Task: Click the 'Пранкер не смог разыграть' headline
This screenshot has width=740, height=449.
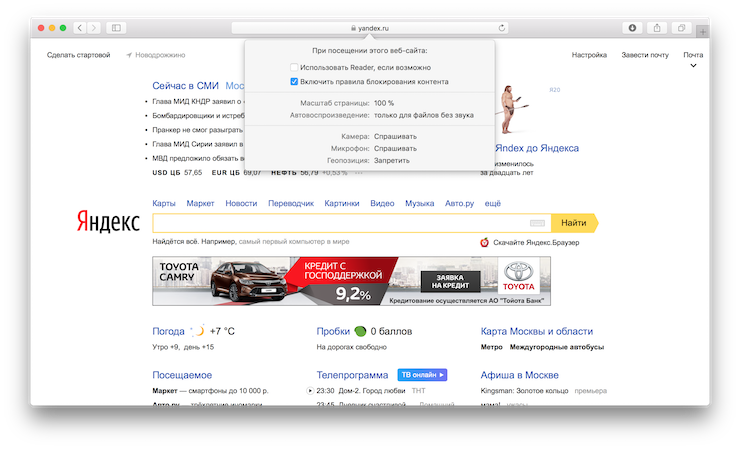Action: click(x=198, y=130)
